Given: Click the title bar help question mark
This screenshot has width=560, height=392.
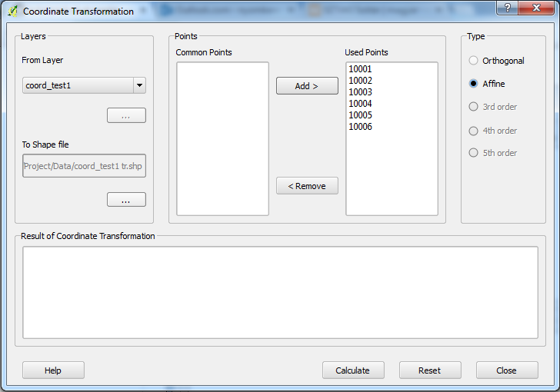Looking at the screenshot, I should coord(507,8).
